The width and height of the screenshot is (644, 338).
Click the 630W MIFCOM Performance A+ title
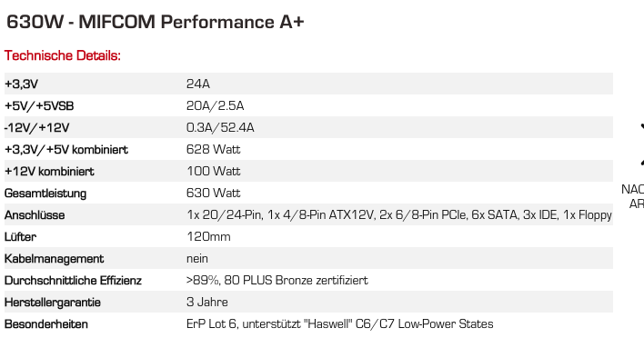coord(156,22)
